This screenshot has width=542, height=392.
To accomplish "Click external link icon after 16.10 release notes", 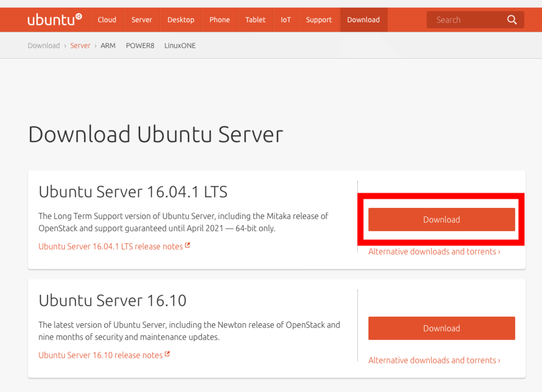I will [x=167, y=354].
